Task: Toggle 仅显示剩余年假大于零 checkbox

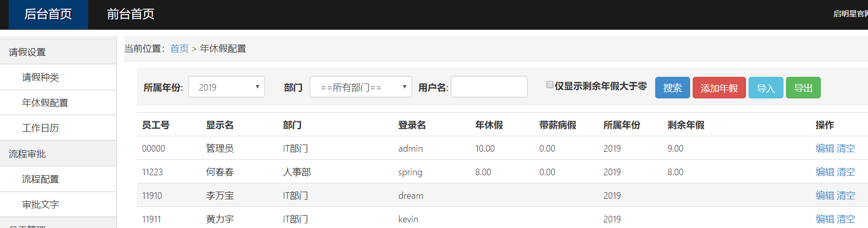Action: click(x=550, y=85)
